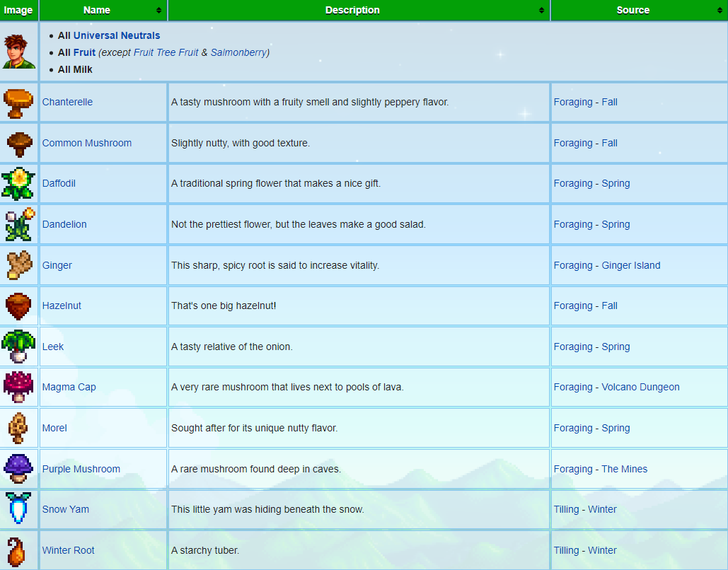Viewport: 728px width, 570px height.
Task: Click the villager portrait image
Action: pos(18,52)
